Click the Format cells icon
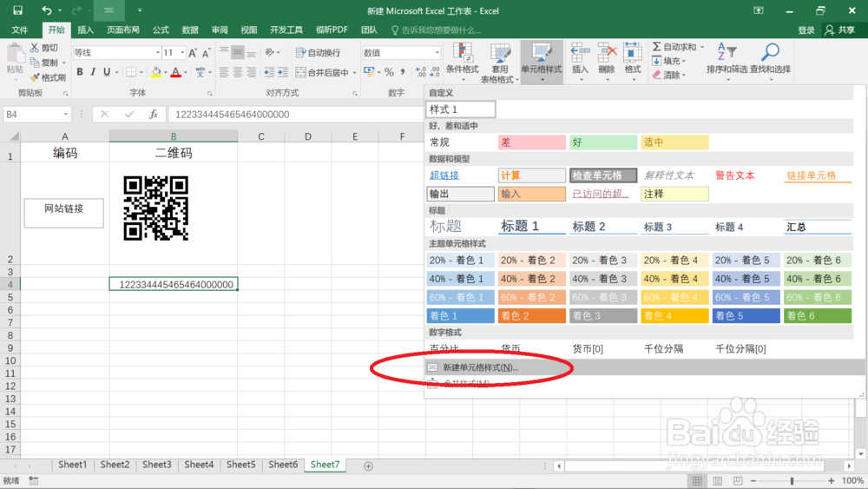Viewport: 868px width, 489px height. (x=632, y=53)
